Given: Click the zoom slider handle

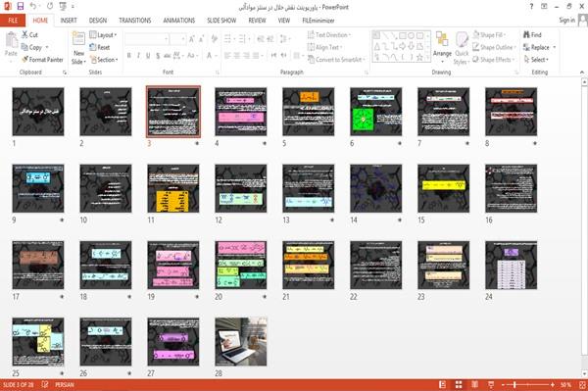Looking at the screenshot, I should point(514,384).
